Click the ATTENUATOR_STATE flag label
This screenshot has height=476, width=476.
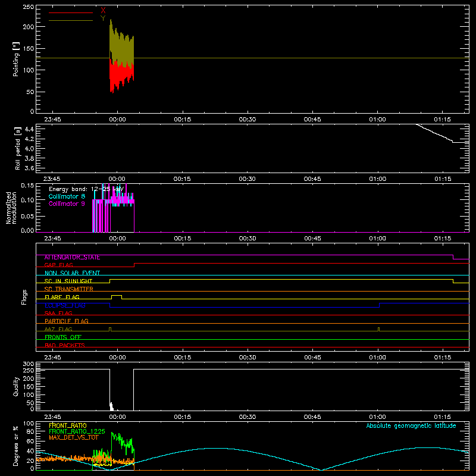72,258
